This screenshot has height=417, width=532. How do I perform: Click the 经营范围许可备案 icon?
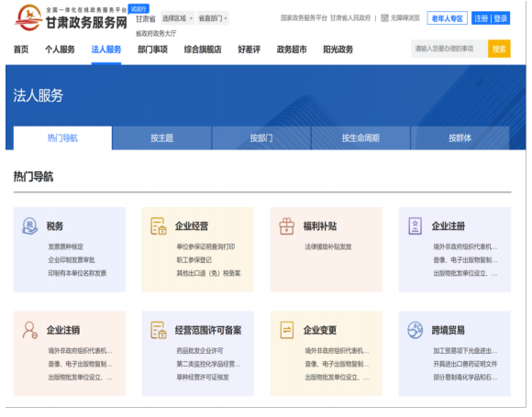coord(159,330)
